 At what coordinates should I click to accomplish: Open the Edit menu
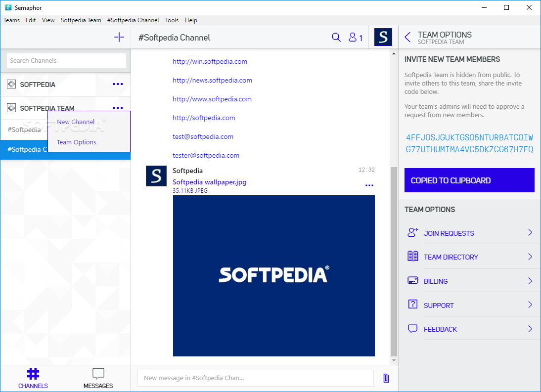click(31, 20)
